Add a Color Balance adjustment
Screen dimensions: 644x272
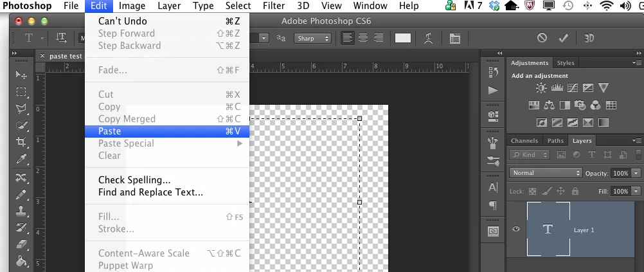tap(549, 105)
